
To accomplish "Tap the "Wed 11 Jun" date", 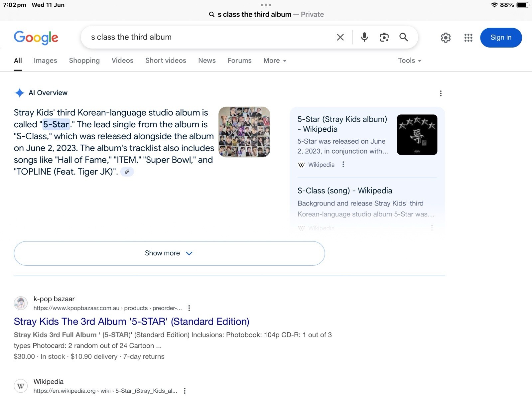I will [x=48, y=5].
